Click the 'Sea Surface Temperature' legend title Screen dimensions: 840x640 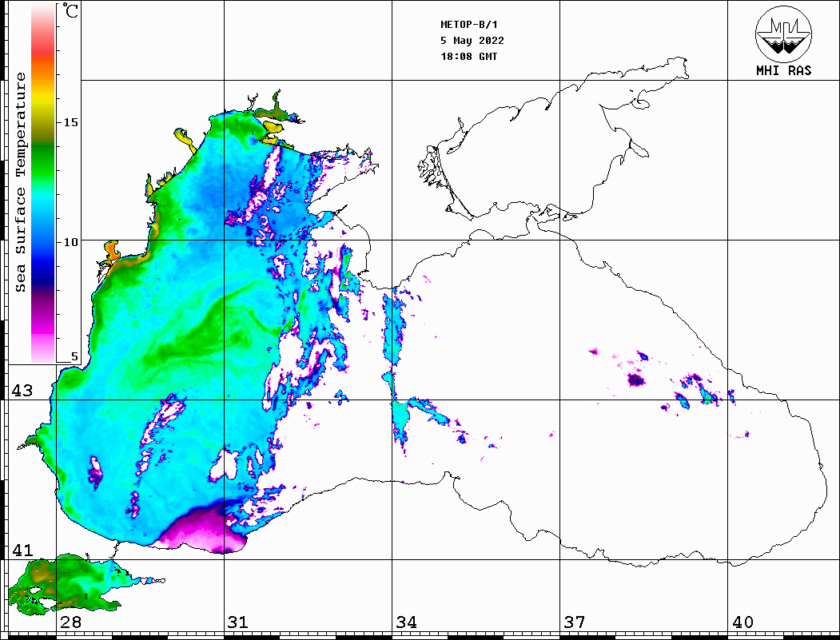click(20, 182)
